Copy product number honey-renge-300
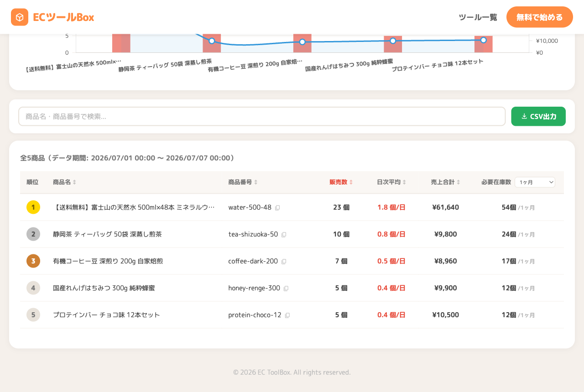 [x=286, y=289]
